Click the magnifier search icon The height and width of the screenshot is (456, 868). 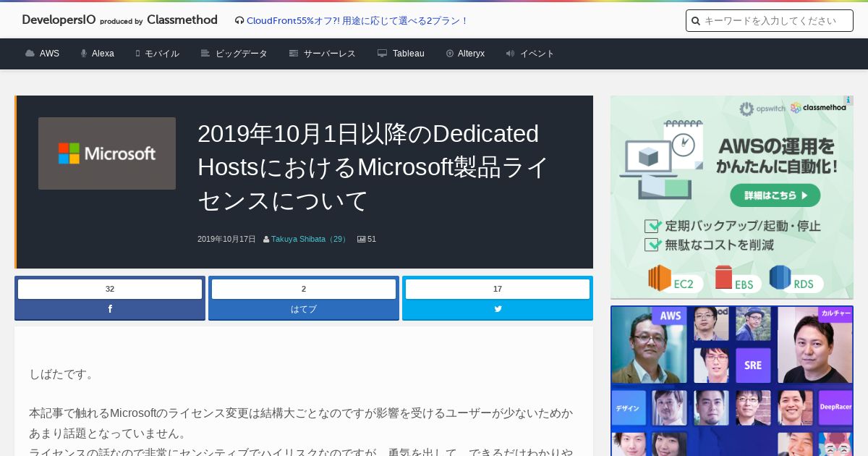click(x=695, y=21)
